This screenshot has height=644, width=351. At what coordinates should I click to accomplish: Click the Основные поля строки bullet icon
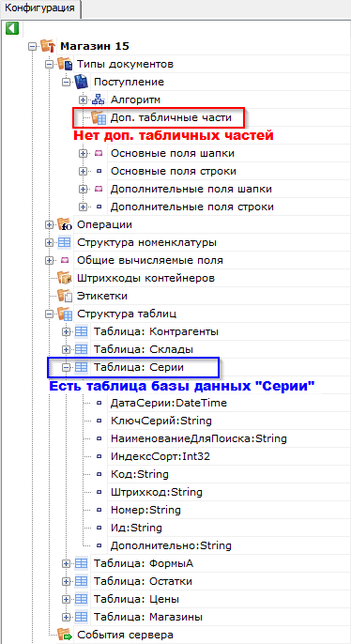pos(99,171)
